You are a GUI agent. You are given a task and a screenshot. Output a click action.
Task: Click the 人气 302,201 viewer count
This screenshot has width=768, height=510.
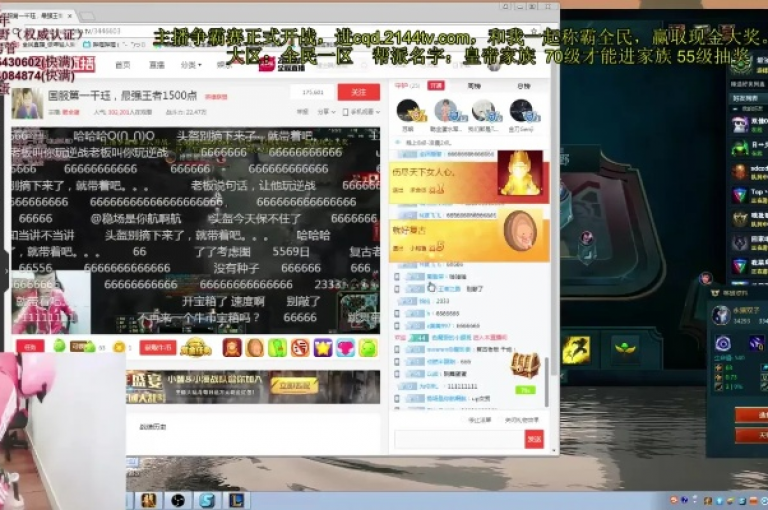coord(123,112)
